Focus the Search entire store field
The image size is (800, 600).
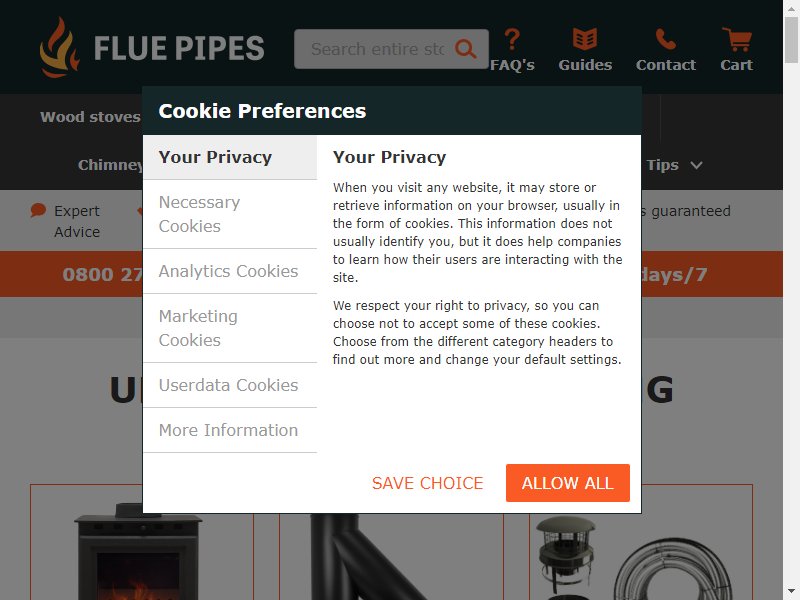[378, 49]
